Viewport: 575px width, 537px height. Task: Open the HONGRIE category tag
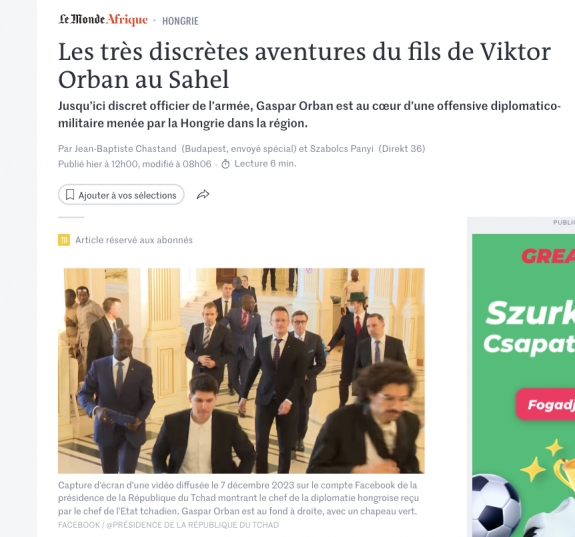(x=180, y=21)
